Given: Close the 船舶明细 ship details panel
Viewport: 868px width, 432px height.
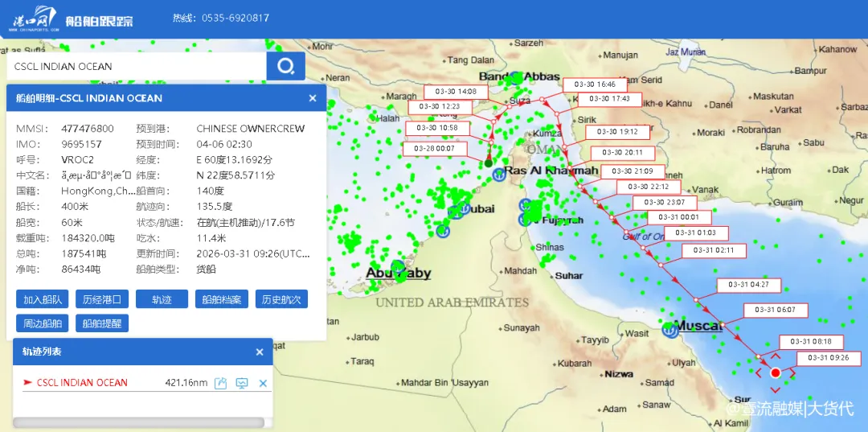Looking at the screenshot, I should point(313,98).
